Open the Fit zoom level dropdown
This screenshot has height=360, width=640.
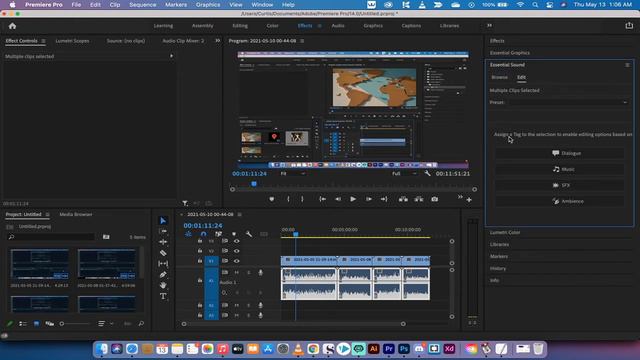(x=293, y=173)
